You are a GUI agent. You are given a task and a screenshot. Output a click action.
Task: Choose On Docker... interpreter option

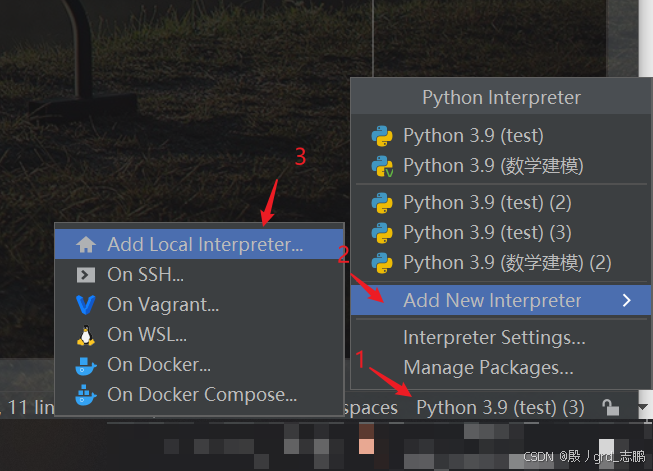[199, 364]
